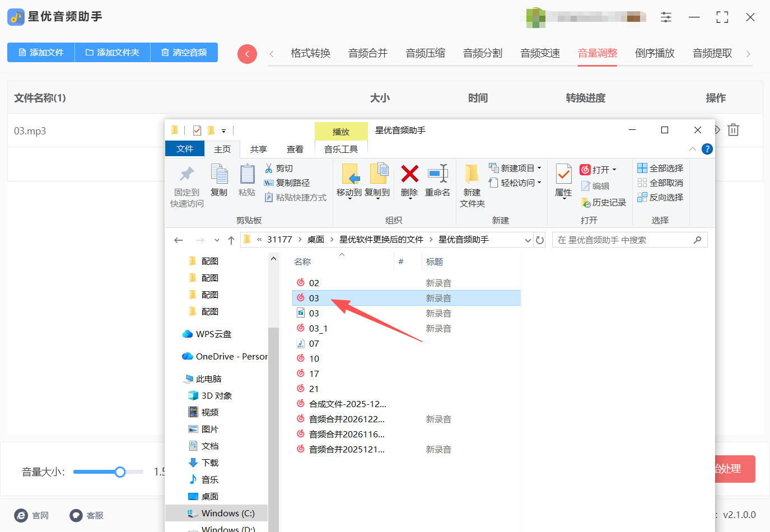Select 此电脑 in the navigation tree
The image size is (770, 532).
(x=203, y=379)
